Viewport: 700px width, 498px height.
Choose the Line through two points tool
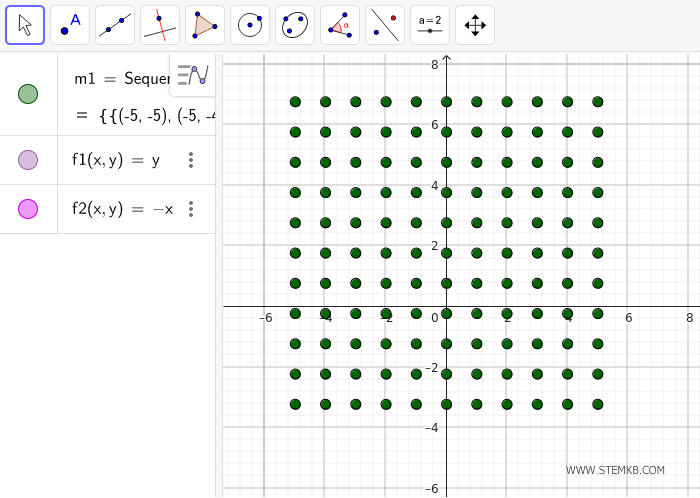[x=115, y=25]
